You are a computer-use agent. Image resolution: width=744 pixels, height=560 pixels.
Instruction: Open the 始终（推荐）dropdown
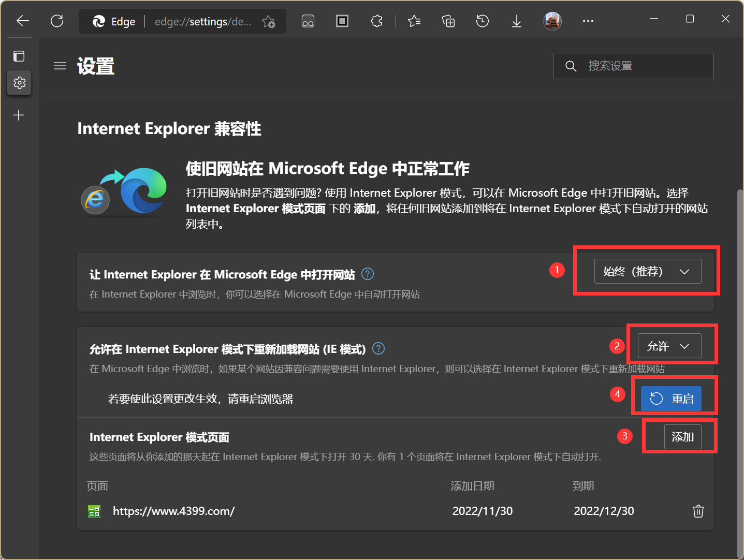pos(648,271)
